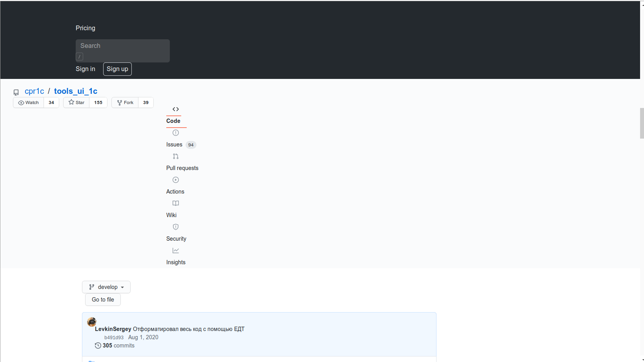Click the commit date Aug 1, 2020
The height and width of the screenshot is (362, 644).
143,337
